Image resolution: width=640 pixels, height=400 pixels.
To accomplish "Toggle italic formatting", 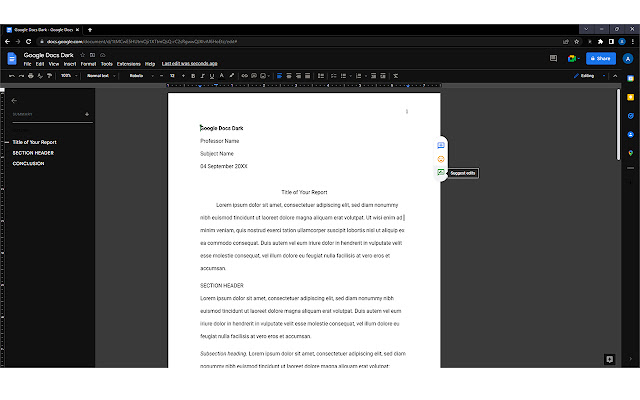I will coord(202,76).
